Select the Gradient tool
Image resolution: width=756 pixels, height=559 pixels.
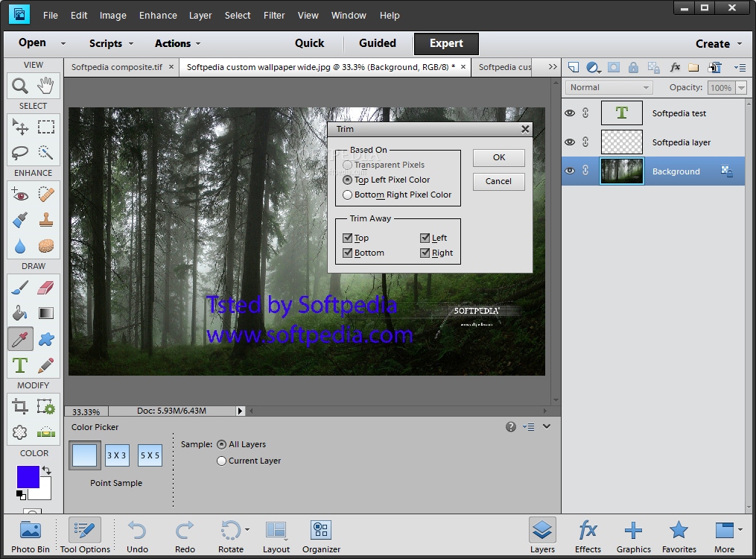pos(45,314)
